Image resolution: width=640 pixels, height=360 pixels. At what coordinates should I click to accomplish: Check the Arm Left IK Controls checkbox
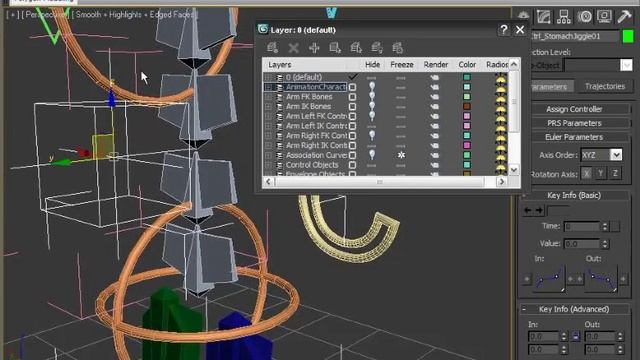(x=353, y=126)
